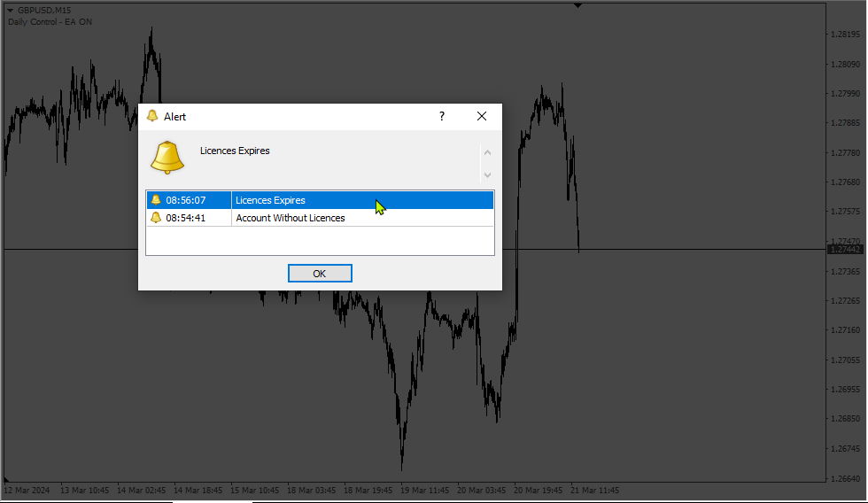Click the 12 Mar 2024 date axis label
This screenshot has width=868, height=503.
click(27, 491)
